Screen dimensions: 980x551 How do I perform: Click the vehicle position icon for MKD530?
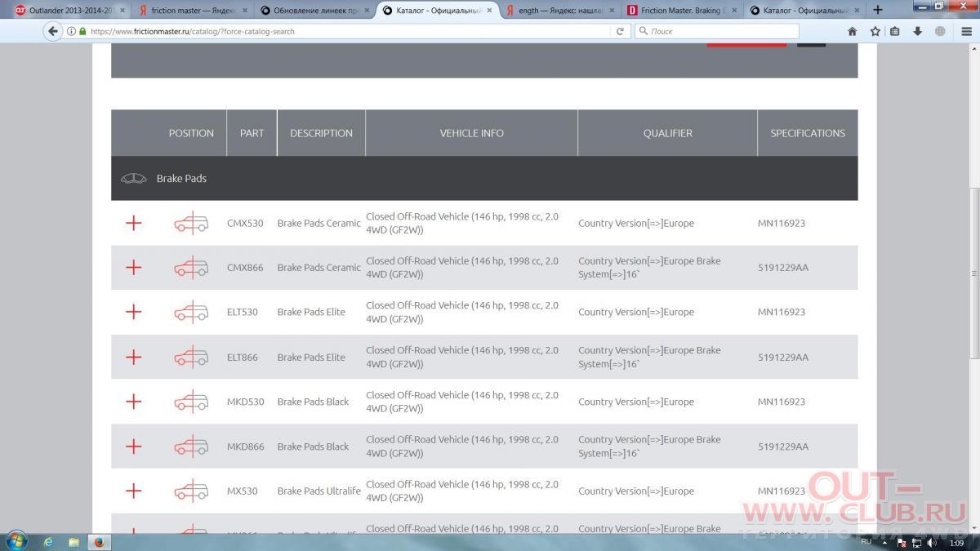click(191, 402)
